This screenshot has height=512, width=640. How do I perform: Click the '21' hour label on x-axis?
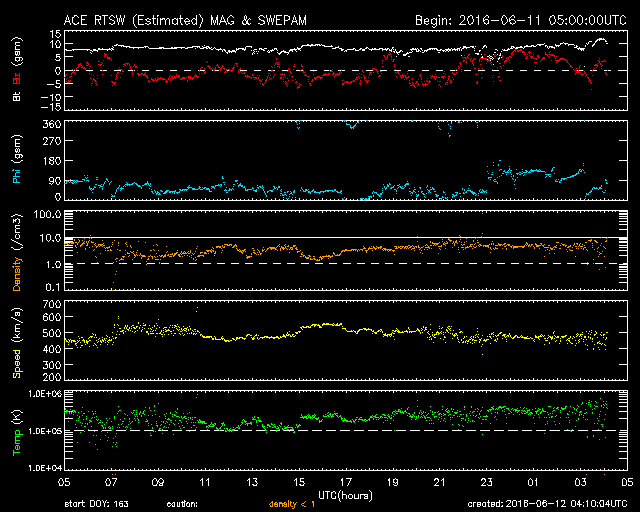440,483
